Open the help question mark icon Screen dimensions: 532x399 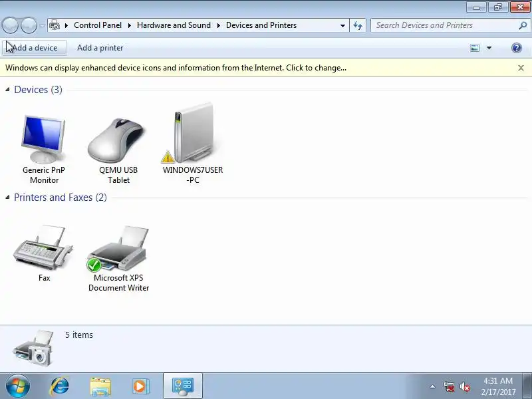point(517,48)
